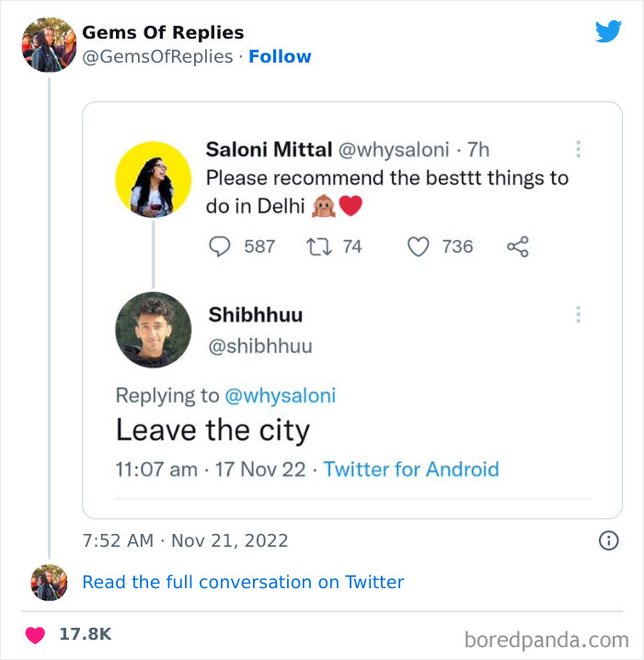Click Shibhhuu's profile avatar

click(153, 330)
